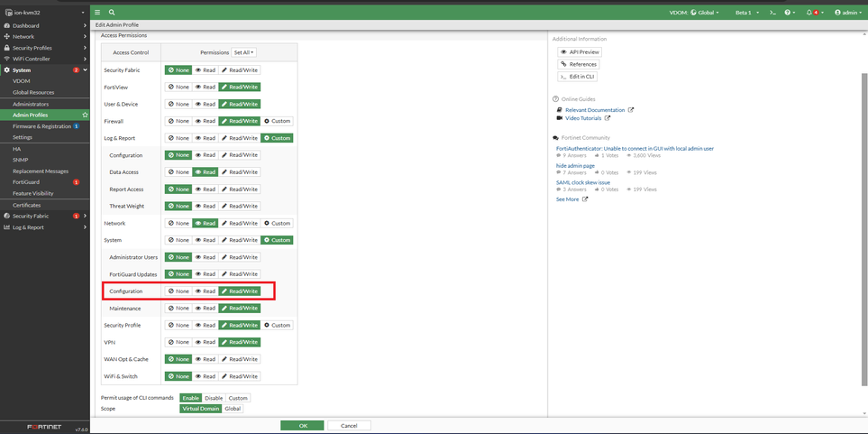Viewport: 868px width, 434px height.
Task: Set Threat Weight to Read/Write
Action: pyautogui.click(x=239, y=207)
